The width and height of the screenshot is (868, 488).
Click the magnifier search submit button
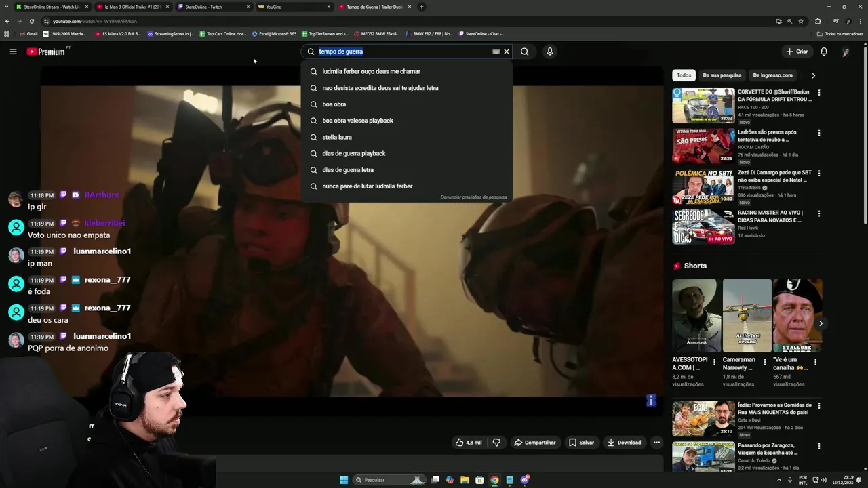pyautogui.click(x=524, y=52)
